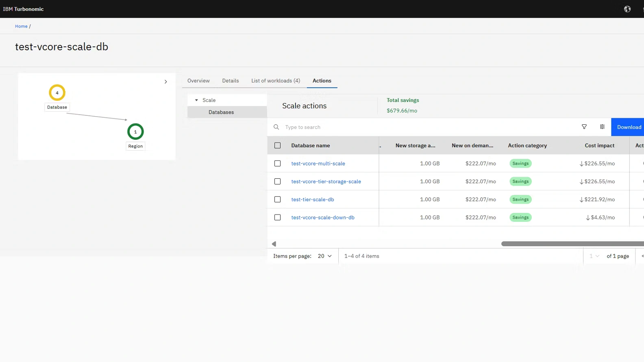
Task: Collapse the Scale tree section
Action: (x=196, y=100)
